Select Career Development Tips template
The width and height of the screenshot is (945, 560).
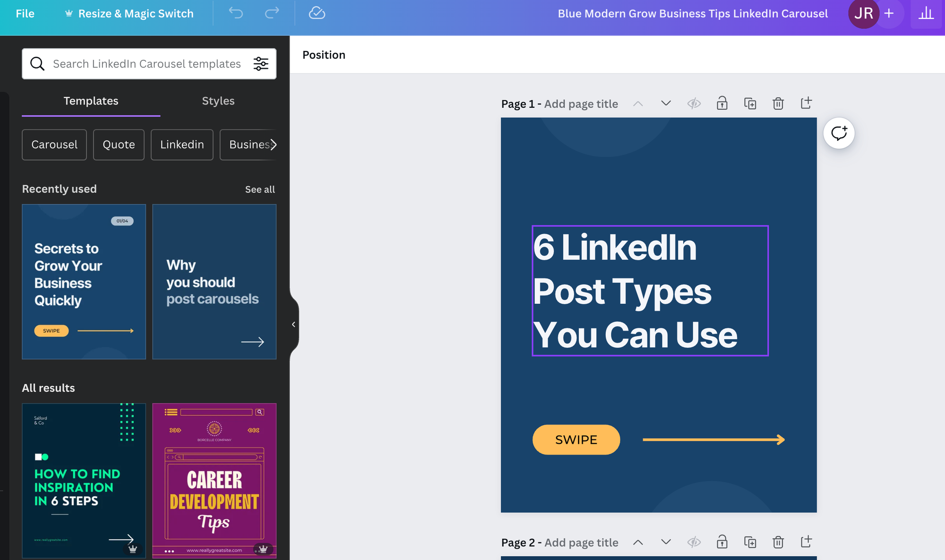pos(215,481)
